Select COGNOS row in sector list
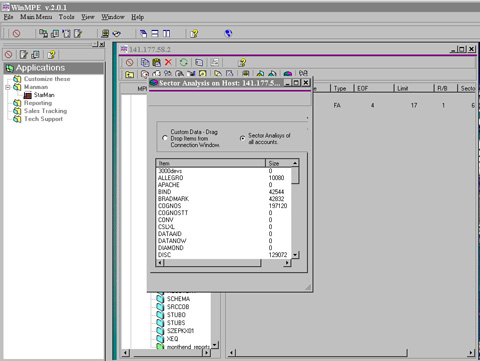Screen dimensions: 480x361 tap(223, 206)
